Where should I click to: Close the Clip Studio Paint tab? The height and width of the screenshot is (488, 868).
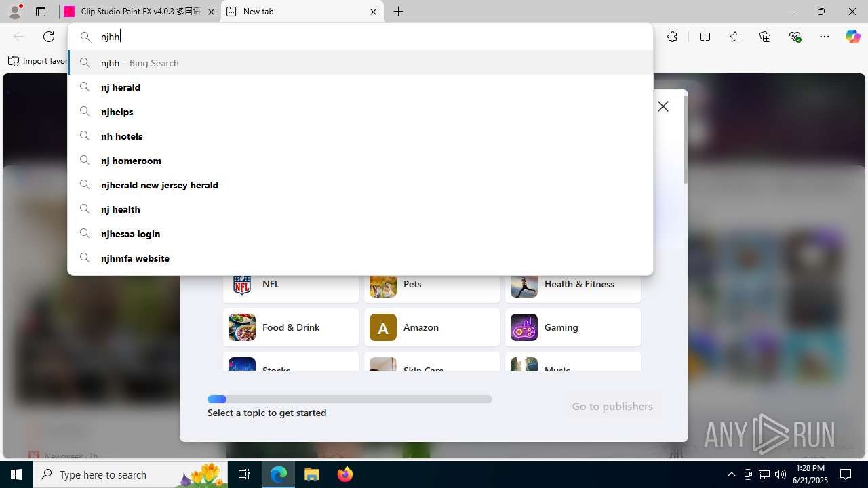point(211,12)
